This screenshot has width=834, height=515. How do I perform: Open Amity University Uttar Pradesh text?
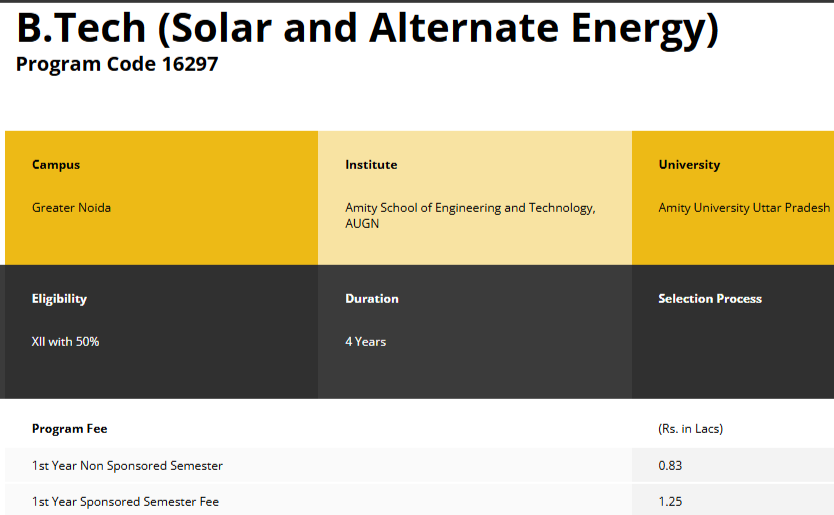click(744, 208)
